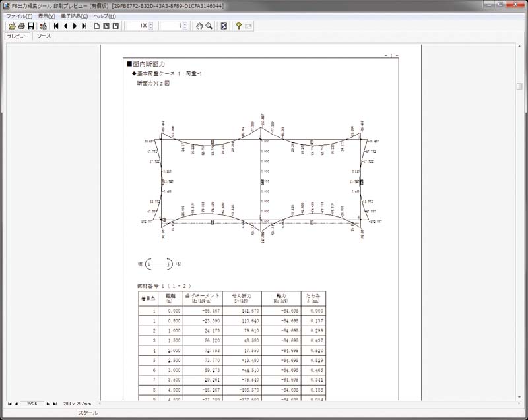Click the application icon in title bar
Image resolution: width=528 pixels, height=420 pixels.
(6, 6)
